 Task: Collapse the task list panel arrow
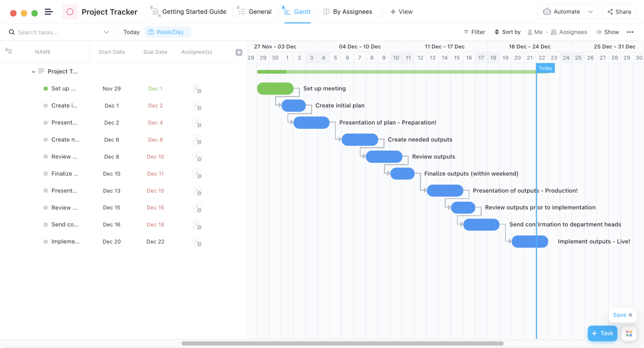(x=9, y=51)
